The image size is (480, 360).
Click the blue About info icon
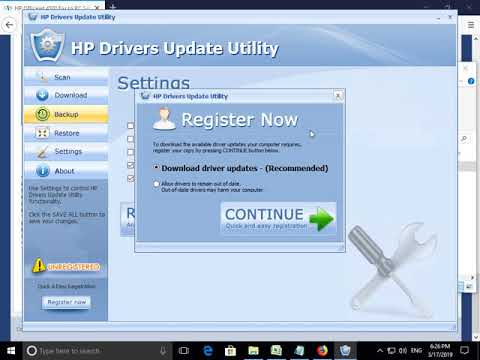tap(42, 171)
